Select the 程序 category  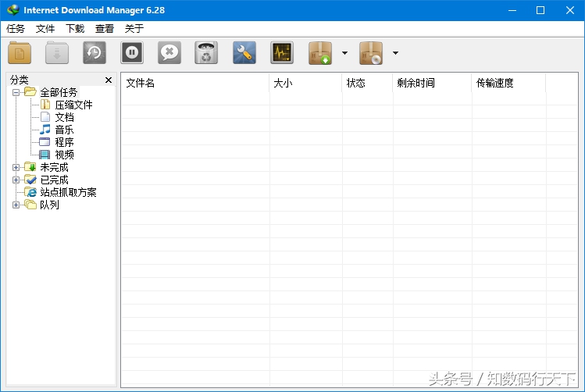point(64,142)
